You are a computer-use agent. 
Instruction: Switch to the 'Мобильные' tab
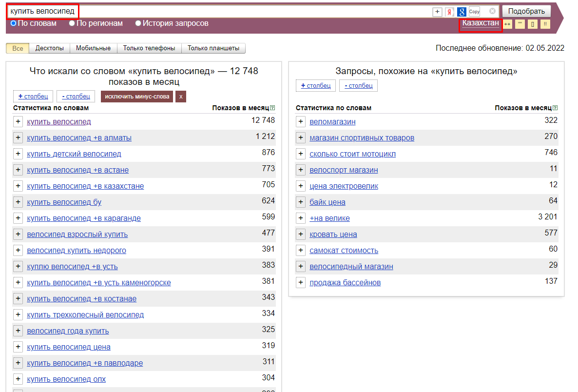coord(93,48)
